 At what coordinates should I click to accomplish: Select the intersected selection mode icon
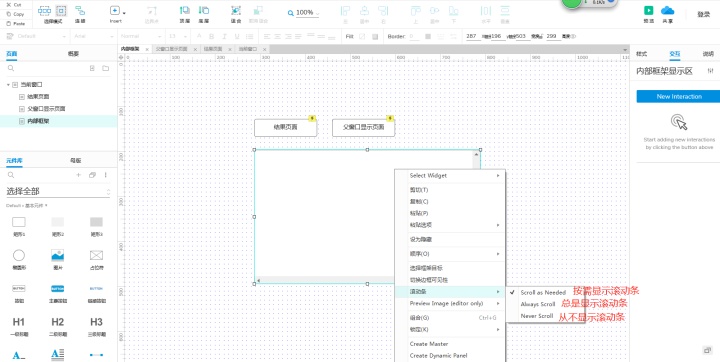tap(45, 11)
